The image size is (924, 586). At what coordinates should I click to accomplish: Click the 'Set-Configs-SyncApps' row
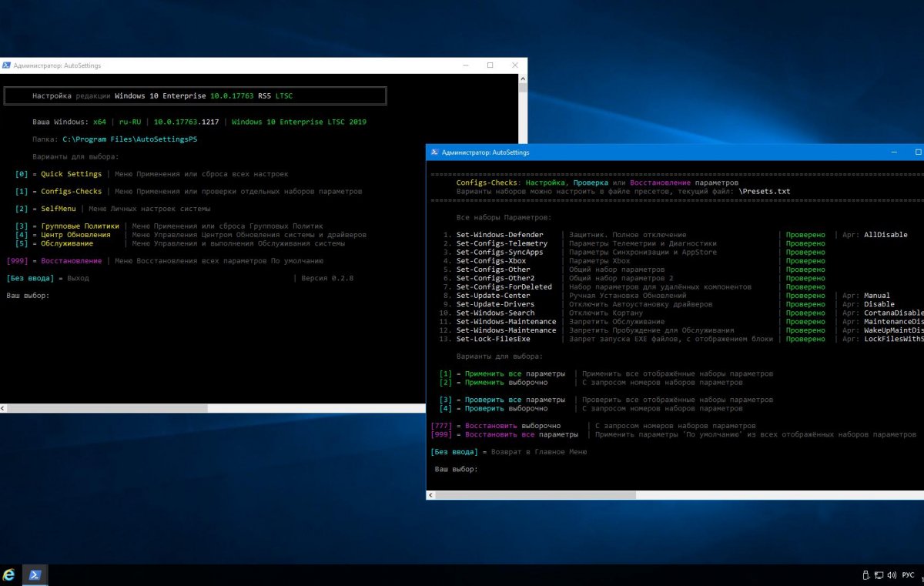coord(632,252)
